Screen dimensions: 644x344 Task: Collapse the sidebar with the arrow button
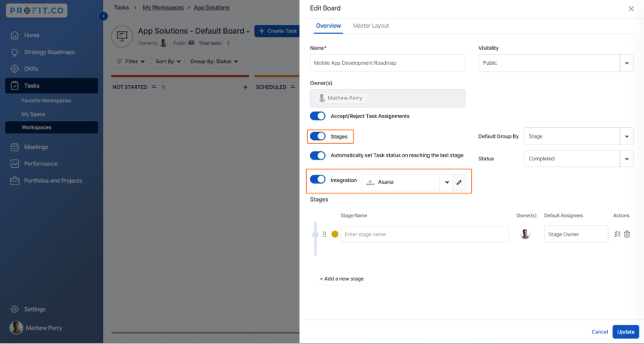pos(104,16)
